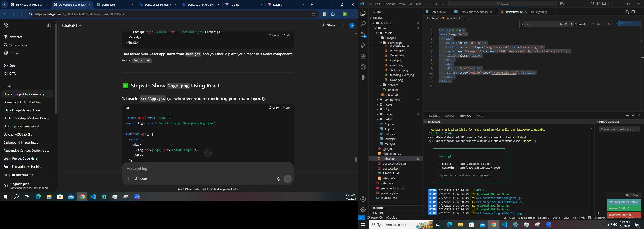Start voice mode in ChatGPT composer
This screenshot has width=644, height=229.
(x=288, y=179)
